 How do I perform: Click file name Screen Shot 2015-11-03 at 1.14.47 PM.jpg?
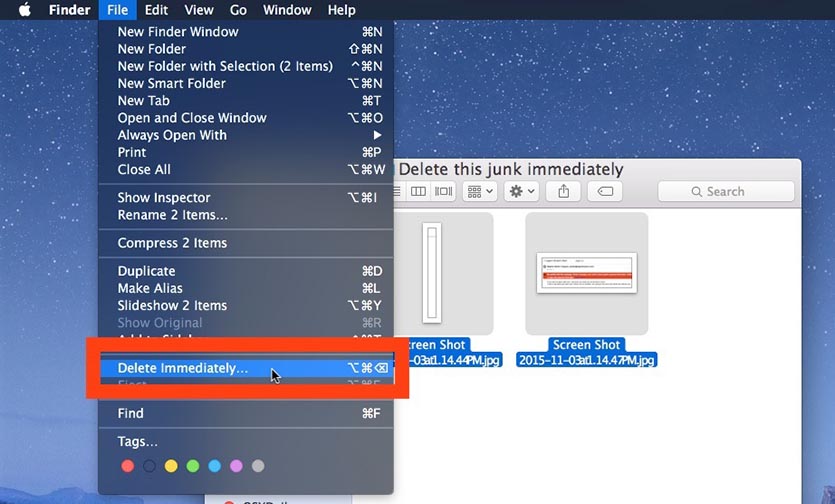coord(586,352)
